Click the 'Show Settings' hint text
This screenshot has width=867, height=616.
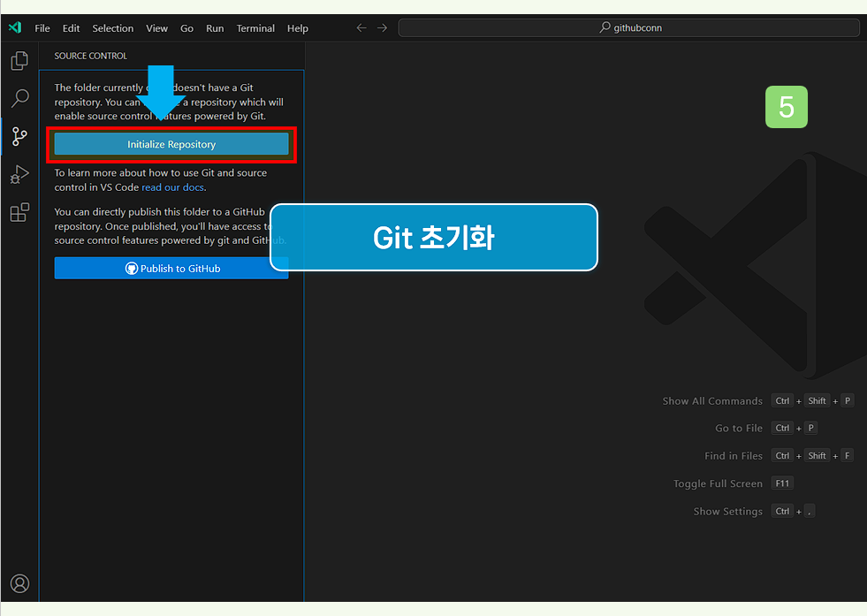tap(727, 512)
